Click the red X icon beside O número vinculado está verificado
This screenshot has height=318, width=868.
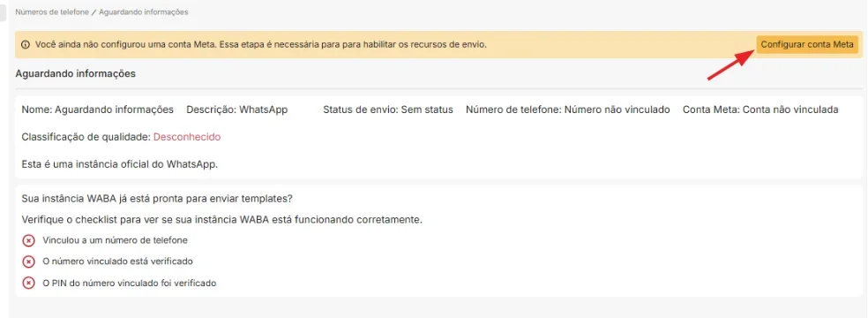point(29,261)
